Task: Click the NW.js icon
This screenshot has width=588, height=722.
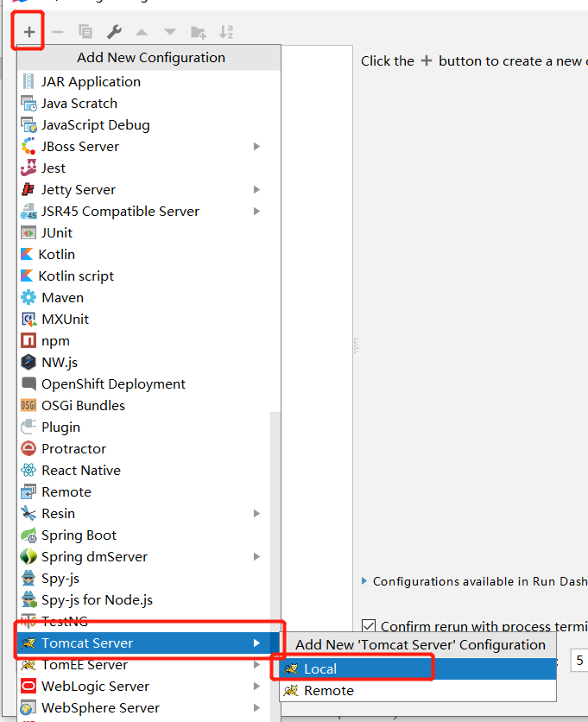Action: click(x=28, y=363)
